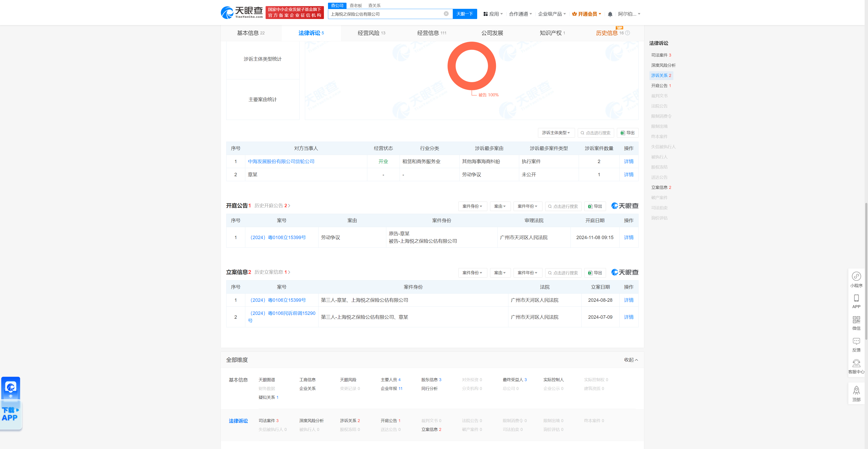Select the 查关系 search mode tab
868x449 pixels.
point(374,5)
